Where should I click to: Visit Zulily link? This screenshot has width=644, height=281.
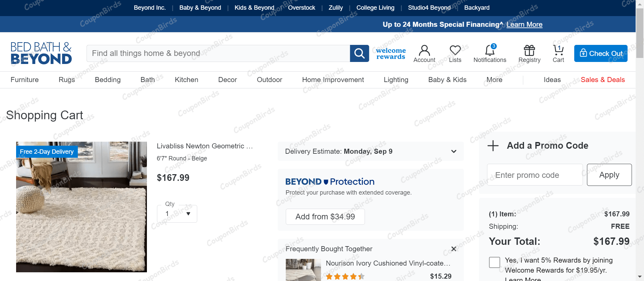click(x=336, y=8)
